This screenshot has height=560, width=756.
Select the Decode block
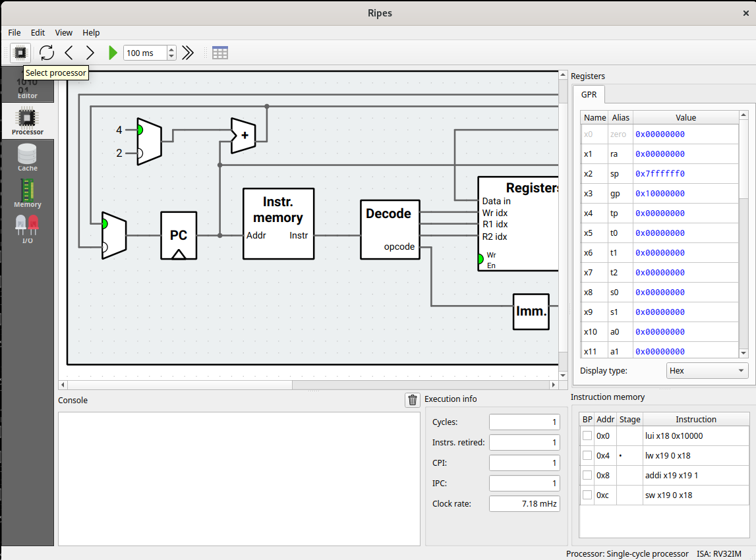click(390, 229)
